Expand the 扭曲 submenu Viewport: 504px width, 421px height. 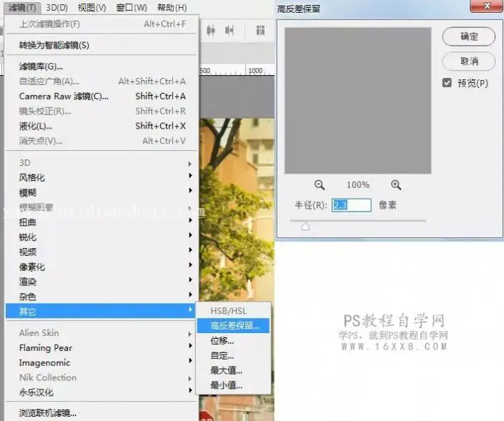coord(102,222)
